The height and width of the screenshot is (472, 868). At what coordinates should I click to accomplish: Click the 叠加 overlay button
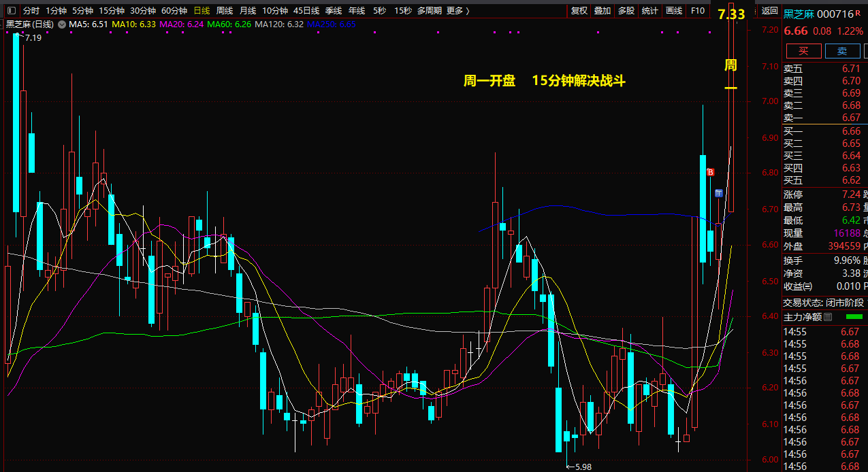pos(602,11)
